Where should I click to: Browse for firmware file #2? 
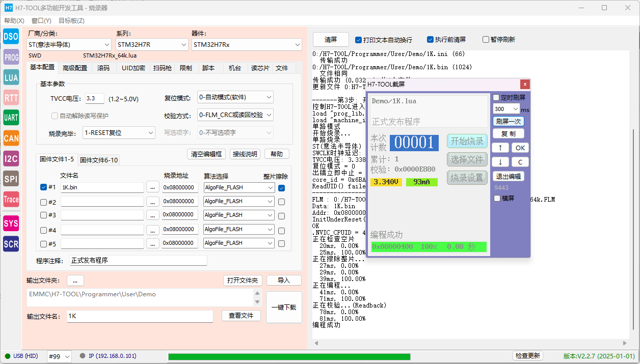153,202
